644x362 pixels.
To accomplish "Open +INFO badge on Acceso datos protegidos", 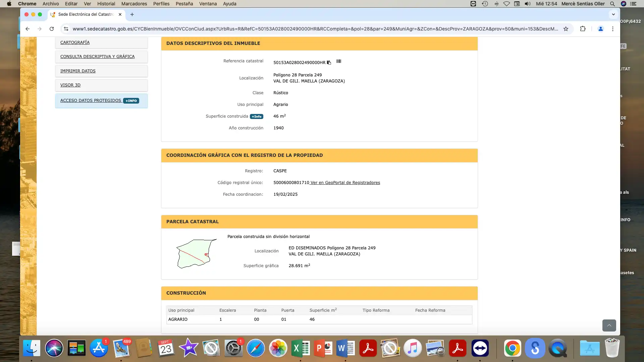I will pyautogui.click(x=131, y=101).
